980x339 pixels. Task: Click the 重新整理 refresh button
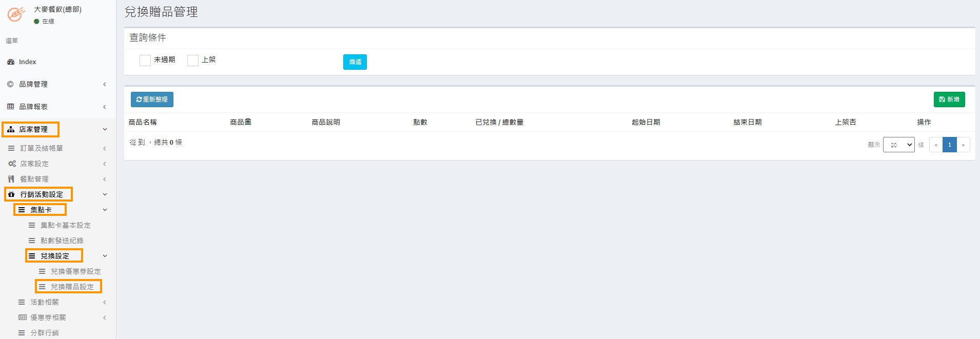[x=152, y=99]
